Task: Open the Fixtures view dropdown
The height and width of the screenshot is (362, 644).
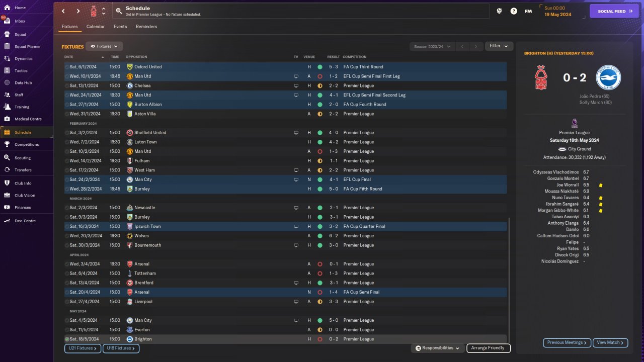Action: coord(104,46)
